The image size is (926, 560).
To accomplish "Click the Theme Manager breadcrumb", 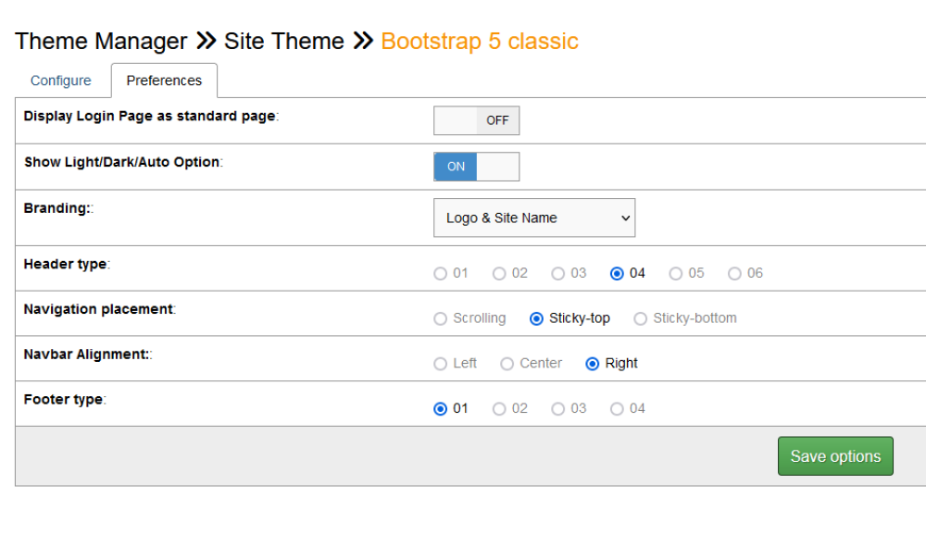I will coord(101,42).
